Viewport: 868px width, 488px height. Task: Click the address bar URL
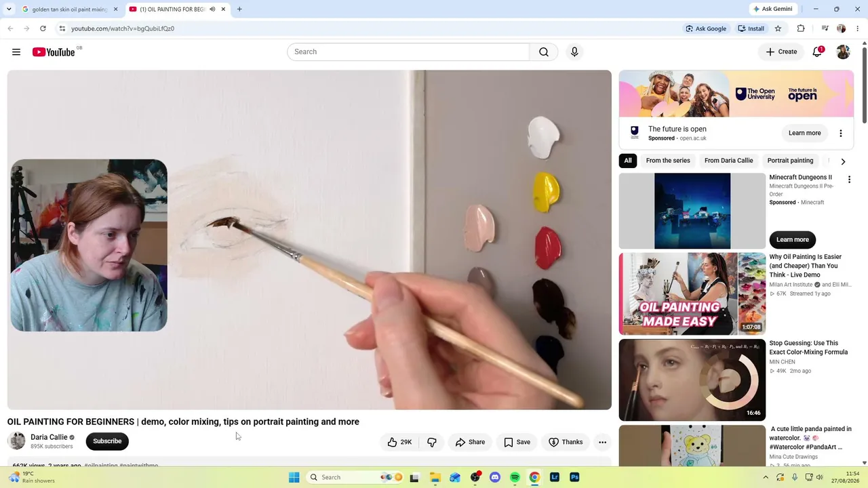(123, 28)
